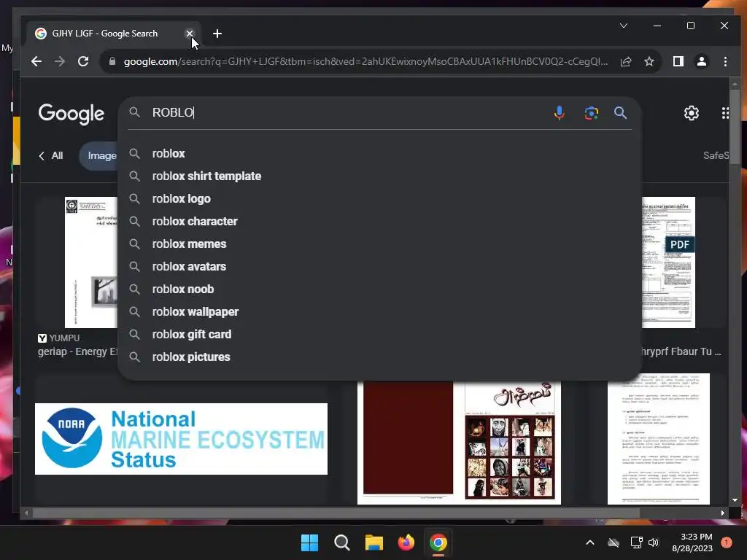The width and height of the screenshot is (747, 560).
Task: Share this page icon
Action: [626, 61]
